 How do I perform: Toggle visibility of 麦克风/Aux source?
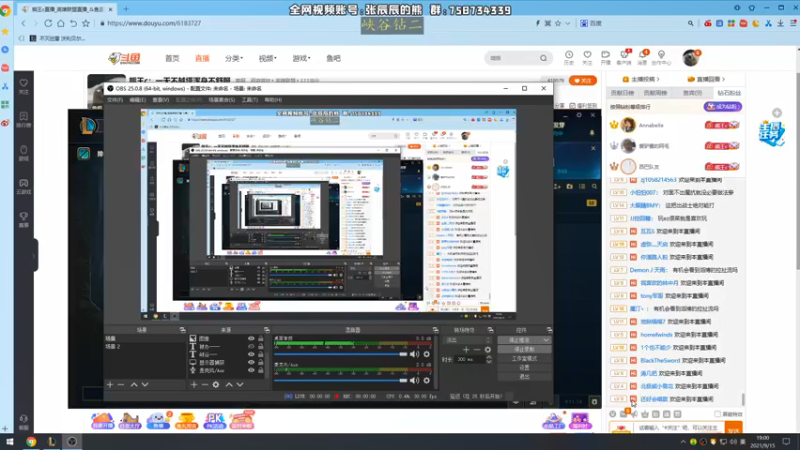[251, 370]
